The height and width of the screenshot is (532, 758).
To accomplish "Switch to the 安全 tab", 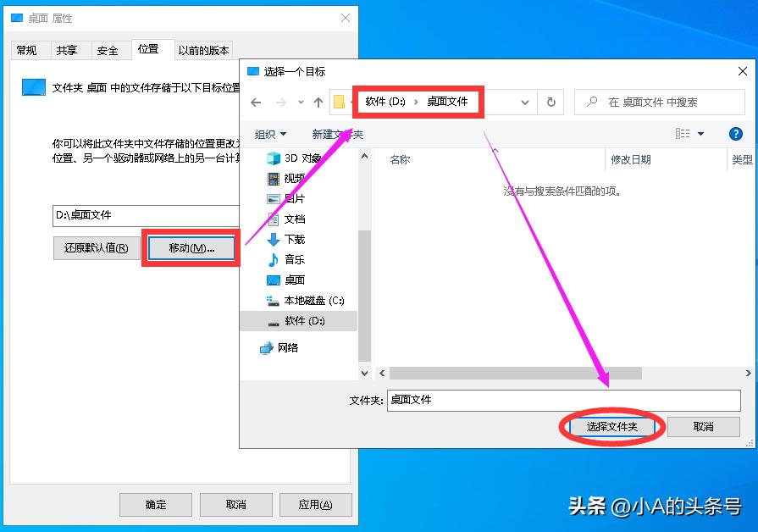I will point(109,49).
